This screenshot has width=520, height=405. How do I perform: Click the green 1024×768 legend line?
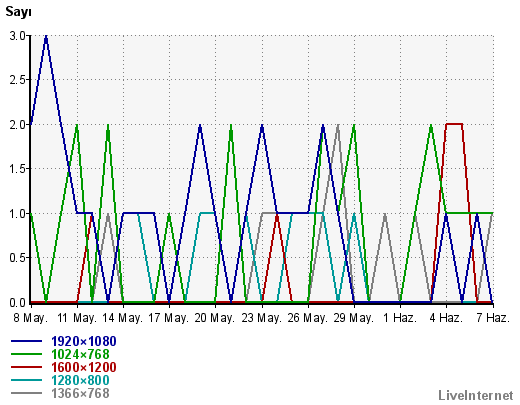[x=26, y=354]
